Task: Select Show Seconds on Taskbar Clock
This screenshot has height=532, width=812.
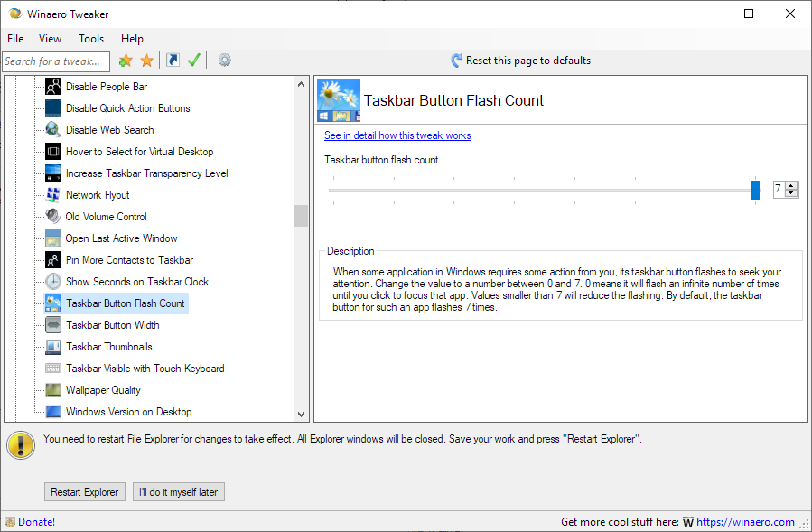Action: tap(137, 282)
